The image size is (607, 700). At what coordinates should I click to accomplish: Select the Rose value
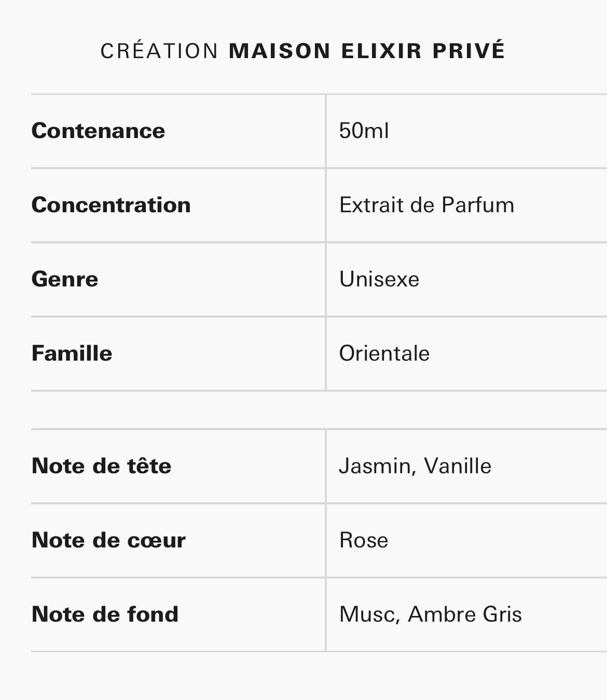[364, 540]
